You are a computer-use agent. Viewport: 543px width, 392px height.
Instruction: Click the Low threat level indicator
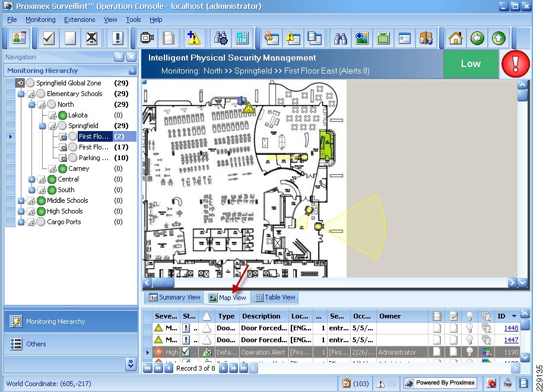(471, 63)
